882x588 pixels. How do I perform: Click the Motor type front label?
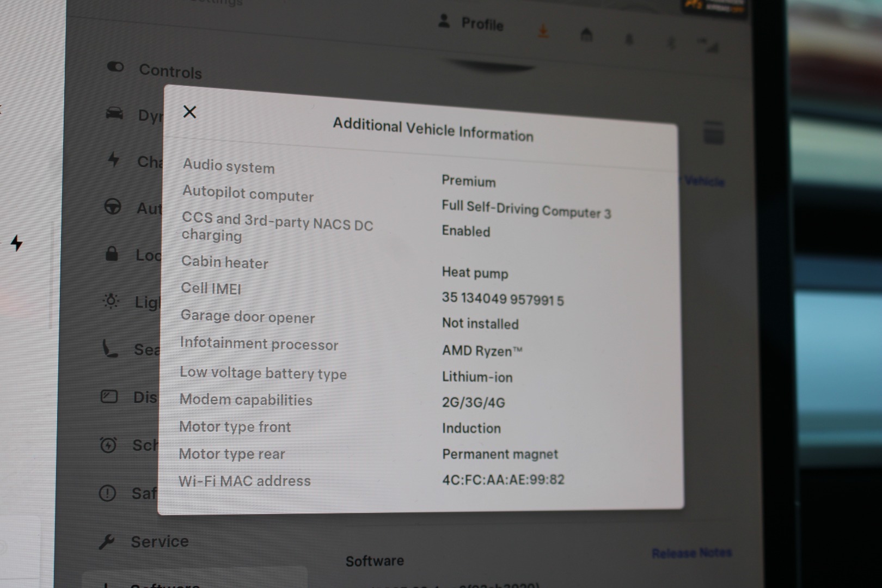[x=235, y=427]
